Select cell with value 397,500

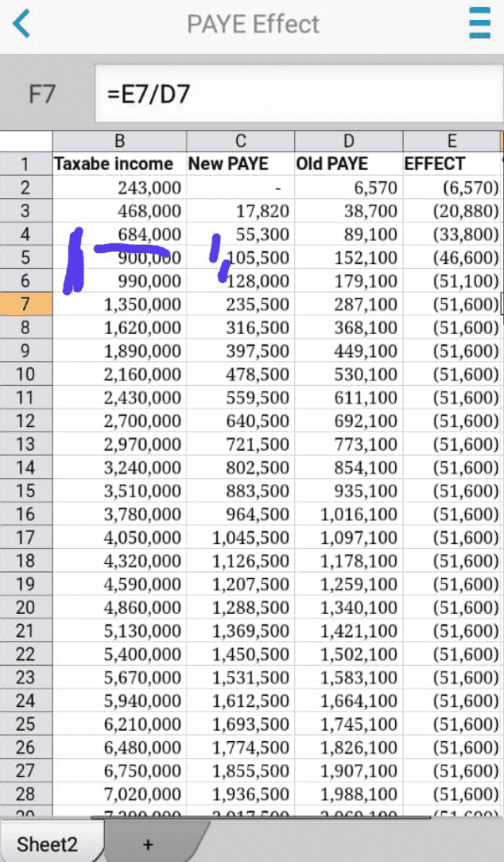[240, 351]
